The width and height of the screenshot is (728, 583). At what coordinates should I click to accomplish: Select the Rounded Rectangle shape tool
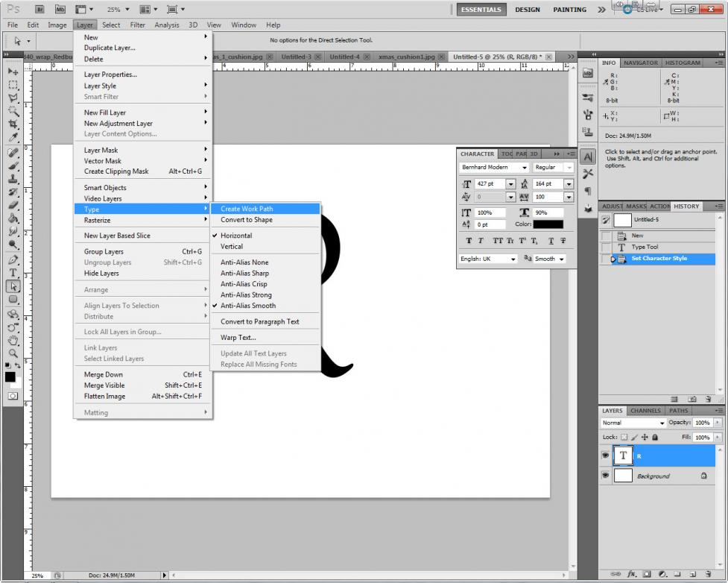pos(13,300)
